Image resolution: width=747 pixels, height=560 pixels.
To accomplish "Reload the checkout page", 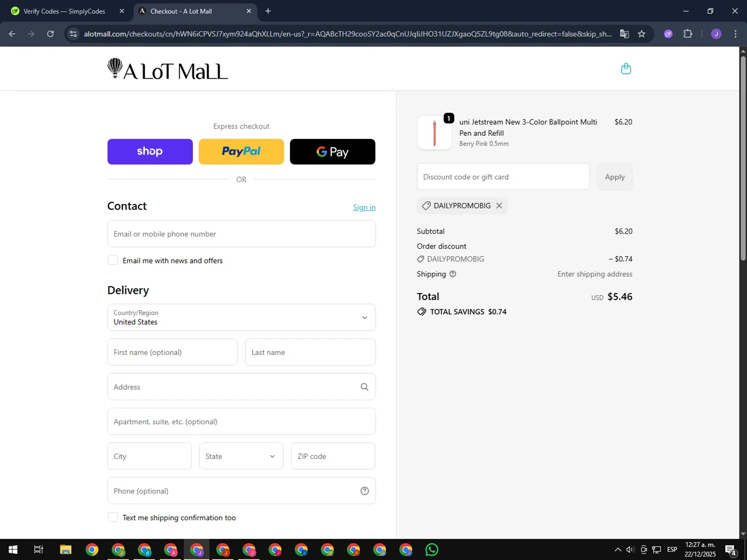I will pyautogui.click(x=50, y=34).
